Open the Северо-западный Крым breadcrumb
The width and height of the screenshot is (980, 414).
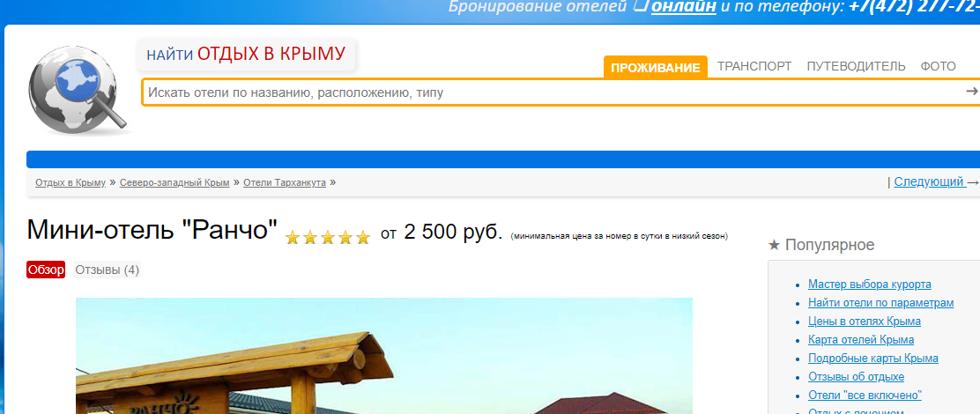tap(175, 183)
